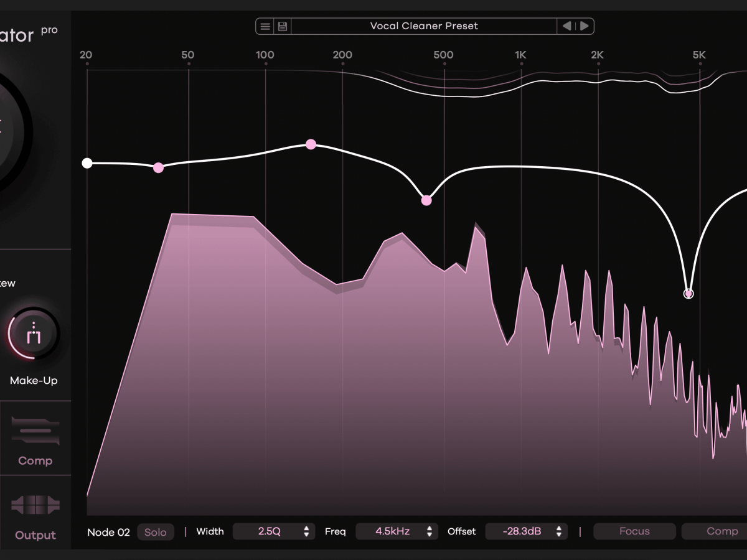Viewport: 747px width, 560px height.
Task: Go to next preset with right arrow
Action: [585, 26]
